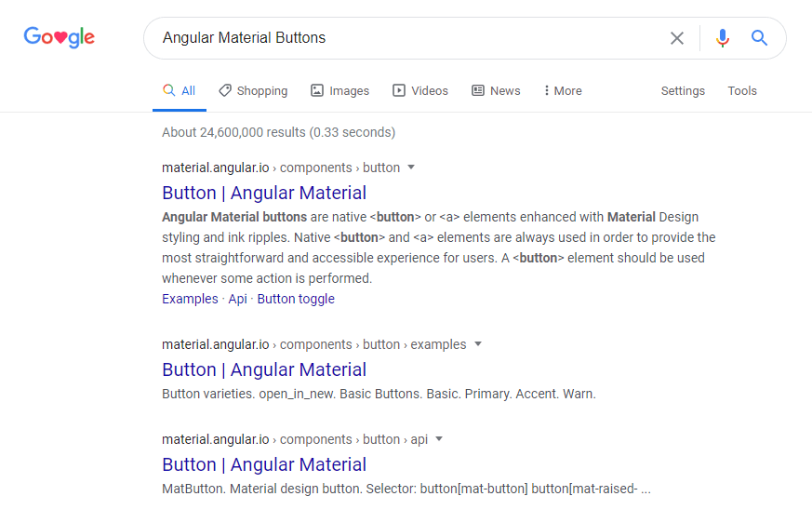Go to the News tab

(x=496, y=90)
